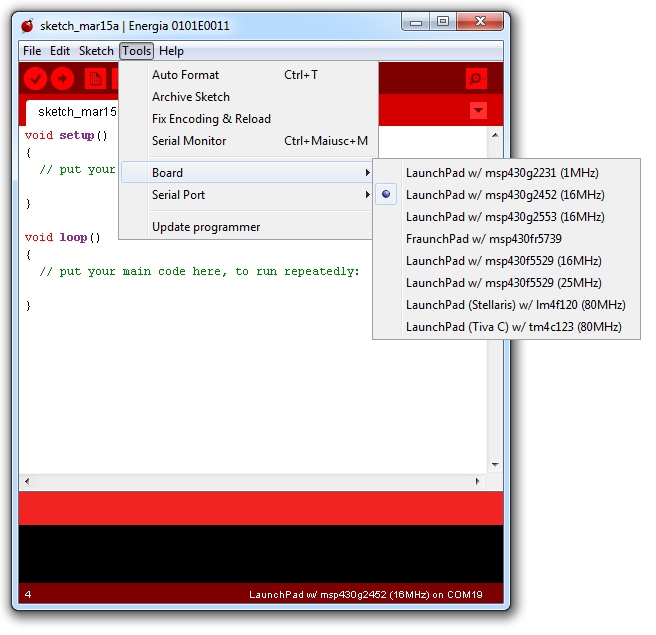Viewport: 656px width, 635px height.
Task: Click the Upload arrow toolbar icon
Action: (x=62, y=78)
